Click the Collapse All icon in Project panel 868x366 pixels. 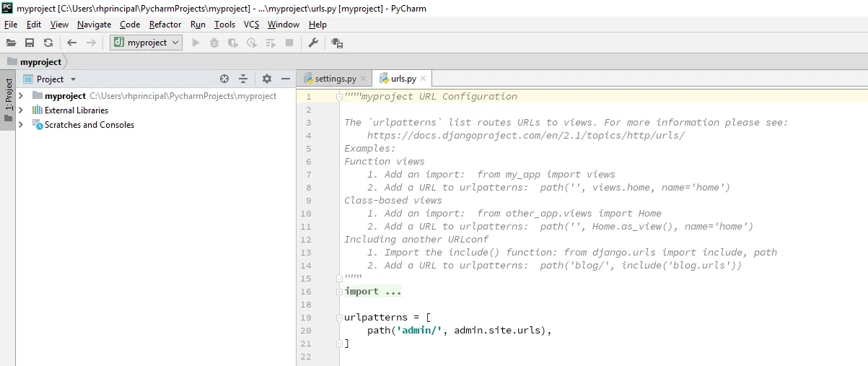coord(243,79)
